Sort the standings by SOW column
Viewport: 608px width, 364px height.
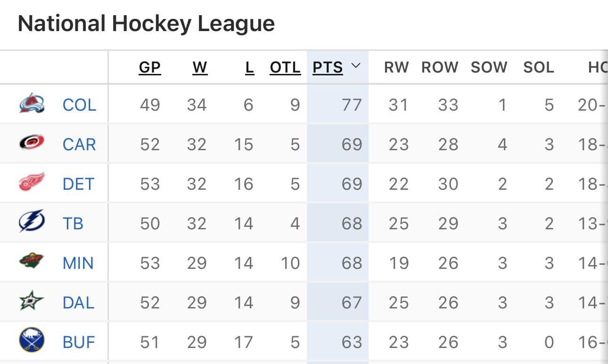[x=489, y=66]
